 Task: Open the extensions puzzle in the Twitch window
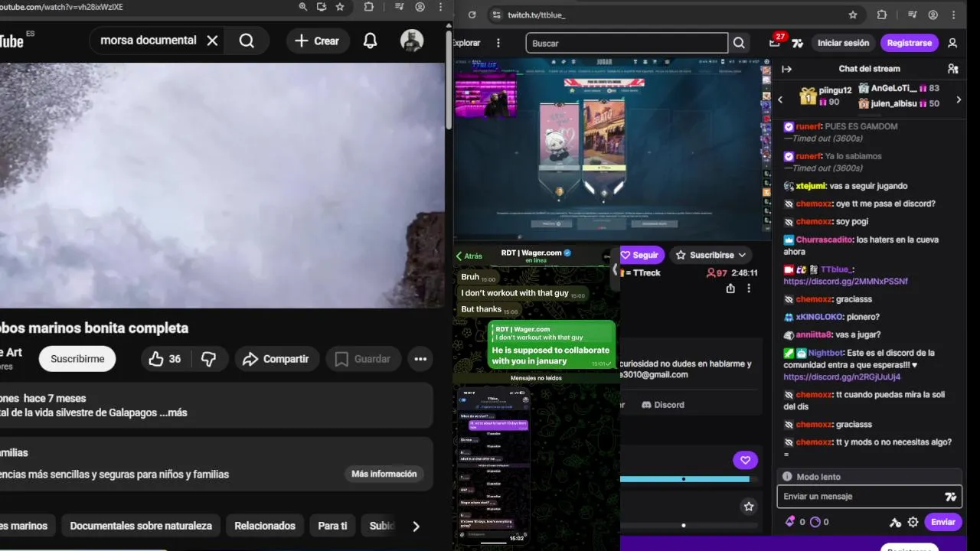tap(881, 15)
